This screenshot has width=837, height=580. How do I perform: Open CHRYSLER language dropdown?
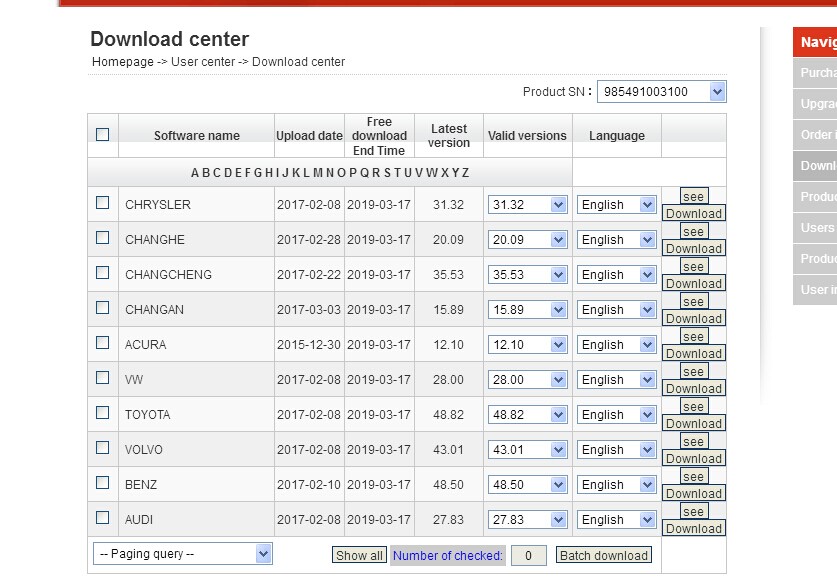[x=617, y=205]
